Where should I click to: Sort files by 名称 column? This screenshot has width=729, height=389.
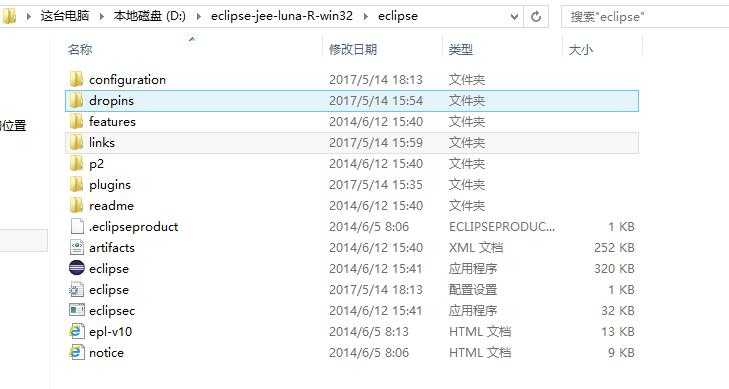coord(80,49)
